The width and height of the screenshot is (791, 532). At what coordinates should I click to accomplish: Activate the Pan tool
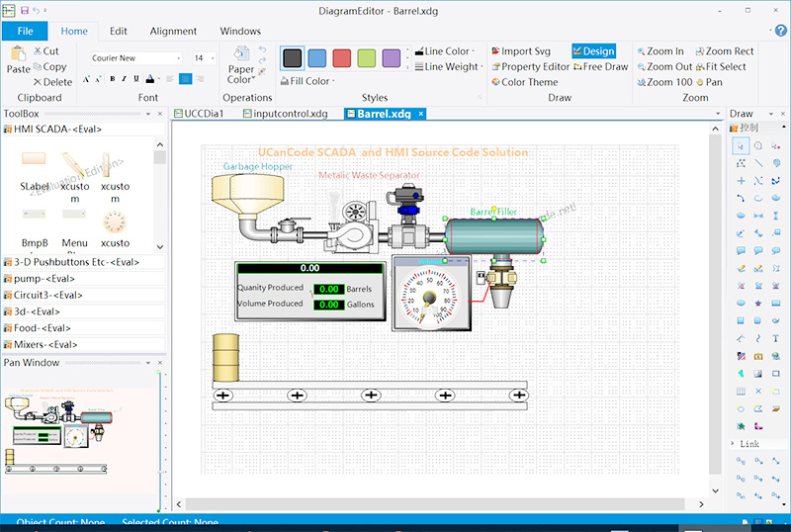[709, 82]
